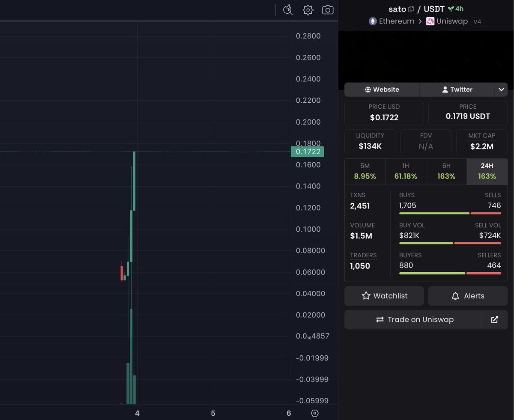Screen dimensions: 514x420
Task: Click the Uniswap unicorn logo
Action: [430, 21]
